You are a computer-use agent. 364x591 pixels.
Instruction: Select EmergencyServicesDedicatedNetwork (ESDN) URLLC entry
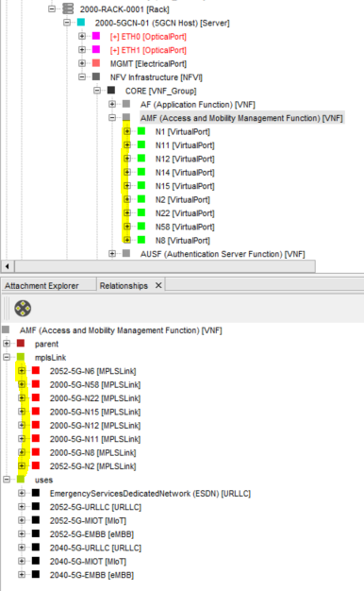pos(150,494)
